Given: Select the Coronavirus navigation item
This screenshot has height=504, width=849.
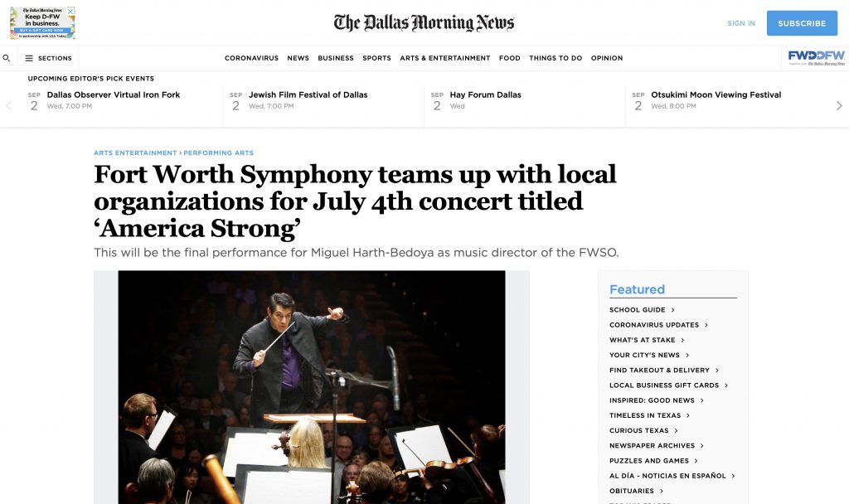Looking at the screenshot, I should tap(251, 58).
